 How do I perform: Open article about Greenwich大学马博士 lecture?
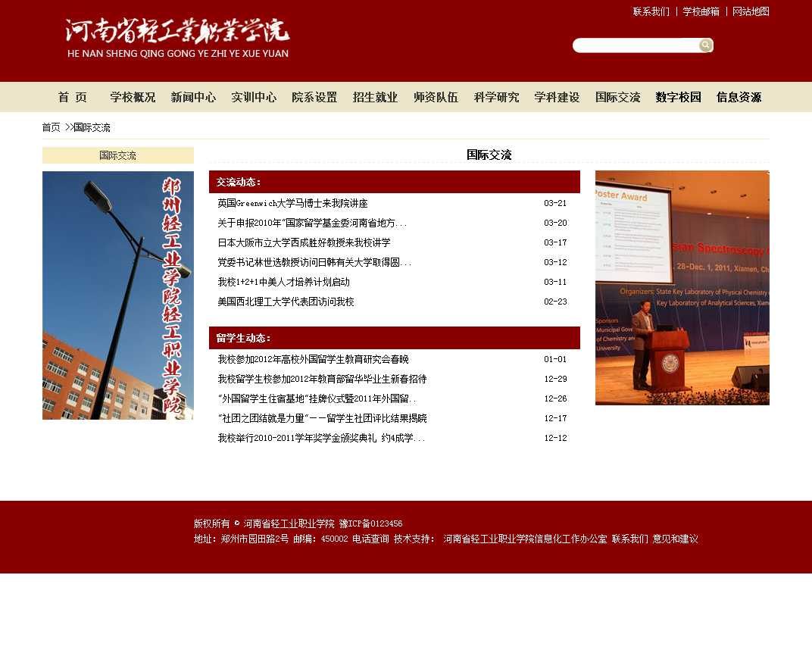click(x=292, y=204)
